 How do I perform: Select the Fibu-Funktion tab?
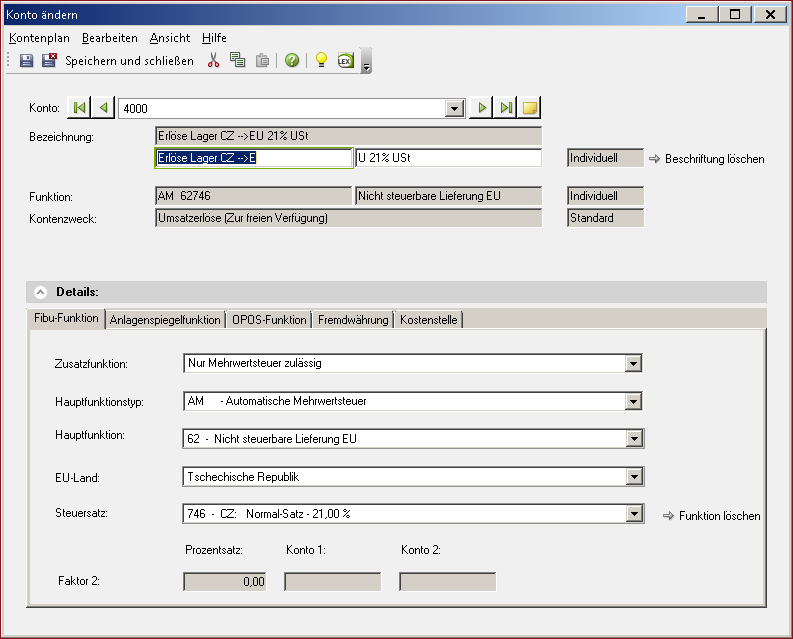(66, 318)
